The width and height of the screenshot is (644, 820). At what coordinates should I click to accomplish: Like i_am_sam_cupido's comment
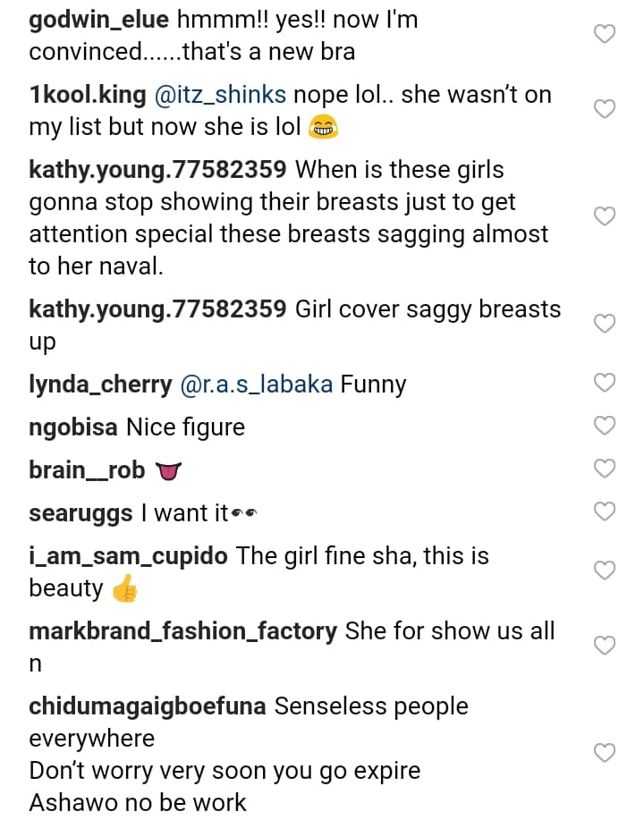605,571
